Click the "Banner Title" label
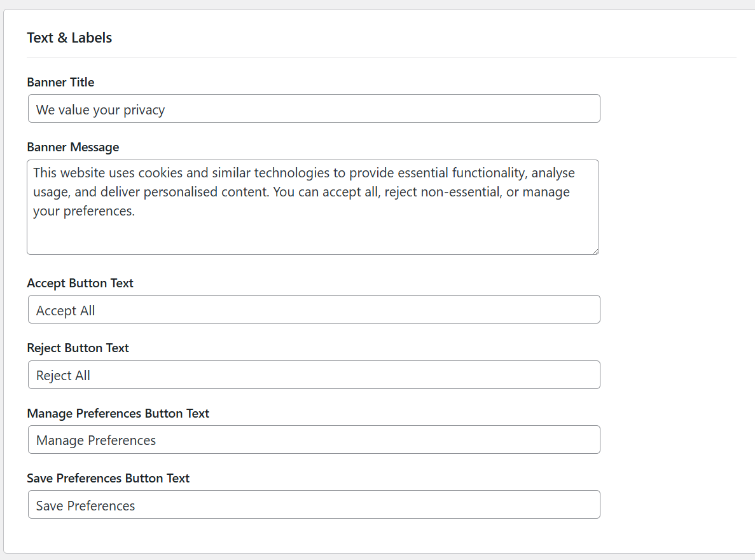The width and height of the screenshot is (755, 560). (x=60, y=82)
